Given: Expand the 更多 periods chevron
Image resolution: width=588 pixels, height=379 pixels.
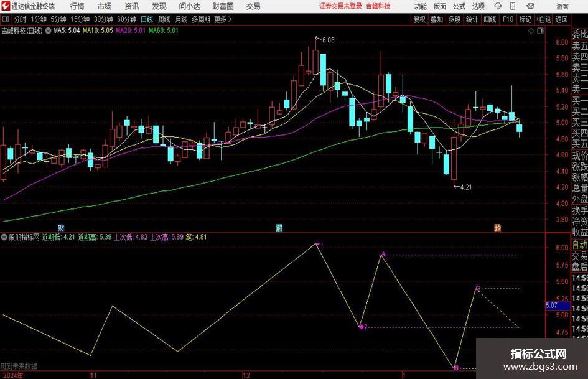Looking at the screenshot, I should tap(230, 19).
